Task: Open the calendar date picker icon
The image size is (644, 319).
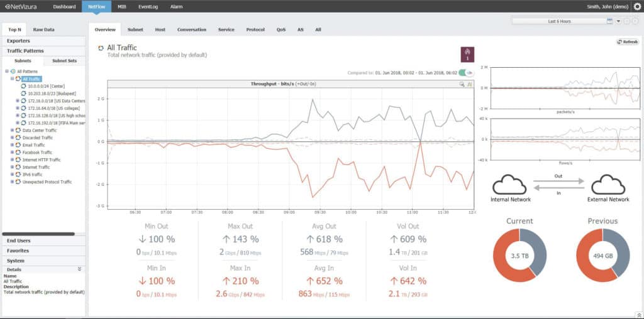Action: 609,21
